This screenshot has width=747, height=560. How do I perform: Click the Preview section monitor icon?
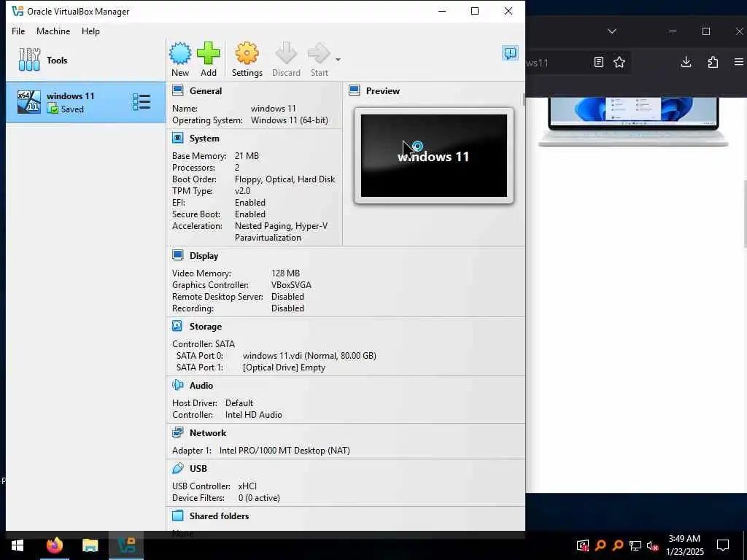[354, 90]
